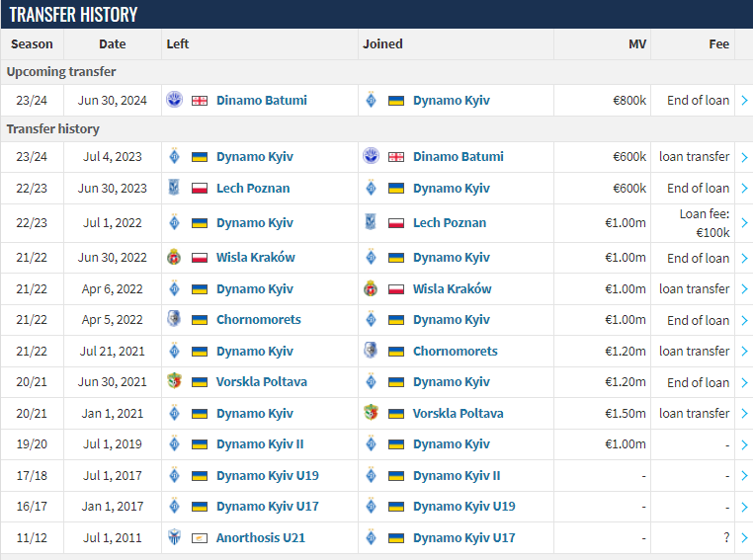Open Dinamo Batumi link in upcoming transfer

point(261,101)
